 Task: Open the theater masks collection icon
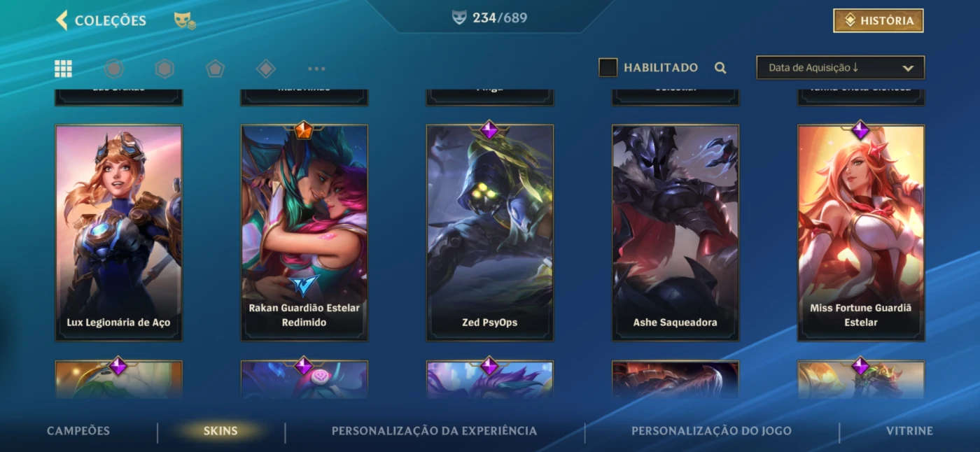pyautogui.click(x=185, y=21)
